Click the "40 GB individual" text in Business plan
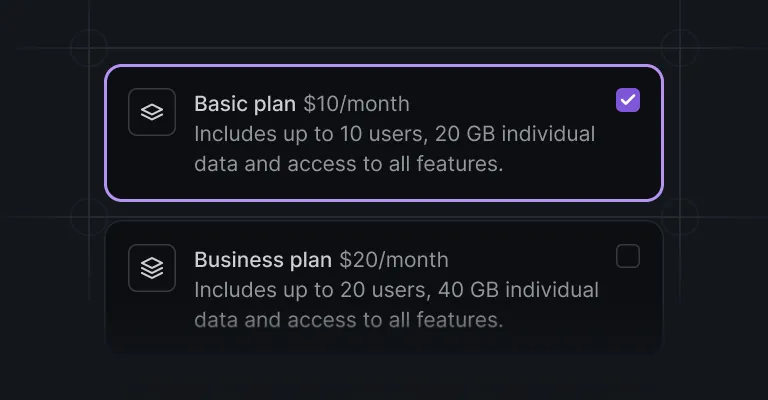The height and width of the screenshot is (400, 768). coord(518,290)
